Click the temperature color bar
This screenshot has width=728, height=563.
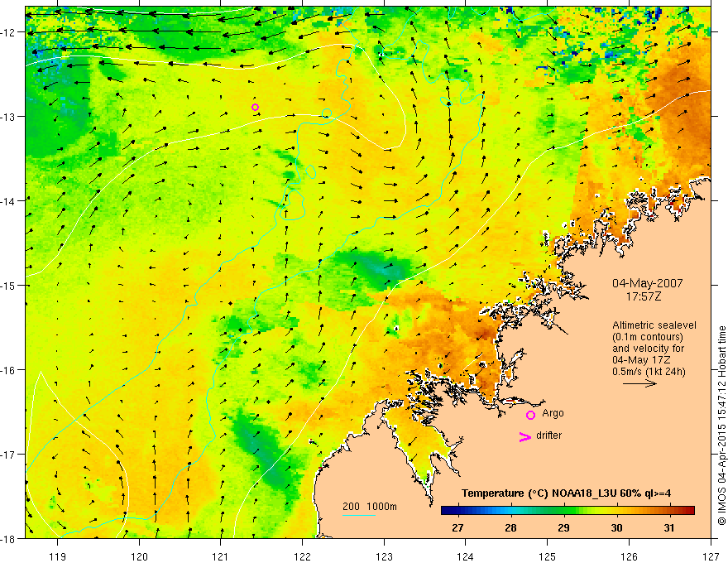(x=568, y=511)
